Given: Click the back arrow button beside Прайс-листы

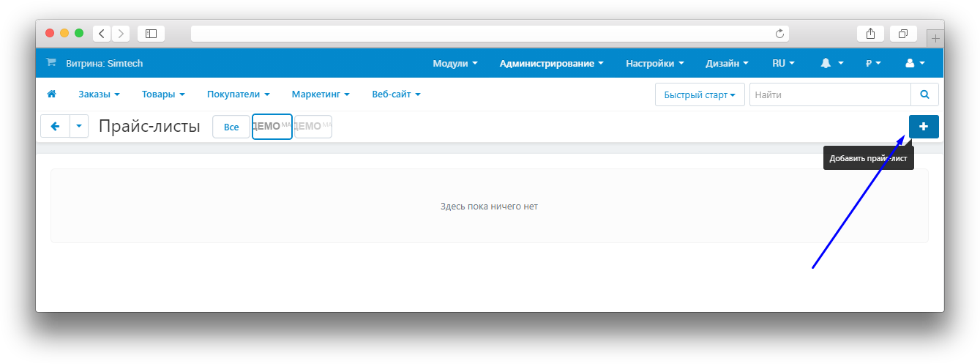Looking at the screenshot, I should [55, 127].
